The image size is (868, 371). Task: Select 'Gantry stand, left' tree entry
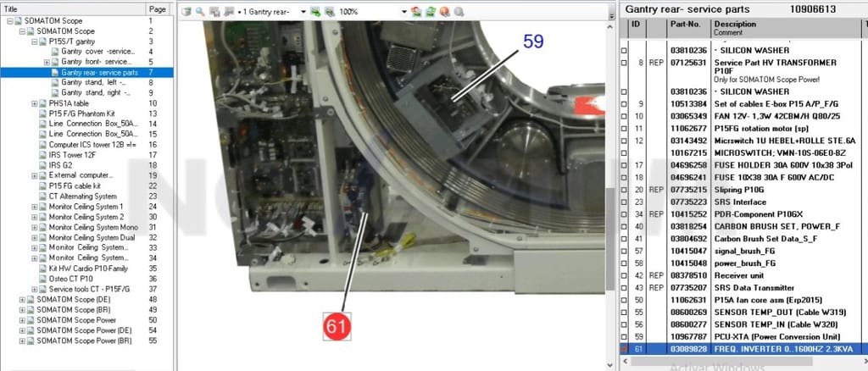[x=95, y=82]
